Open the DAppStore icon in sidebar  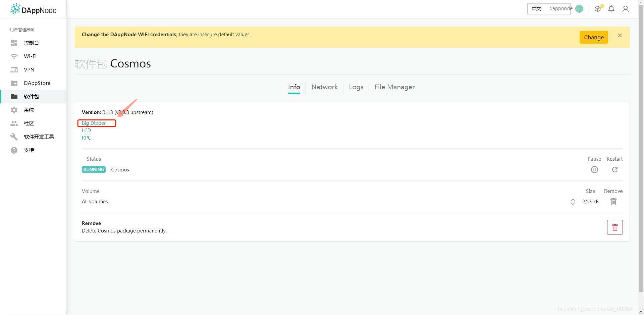pyautogui.click(x=14, y=83)
